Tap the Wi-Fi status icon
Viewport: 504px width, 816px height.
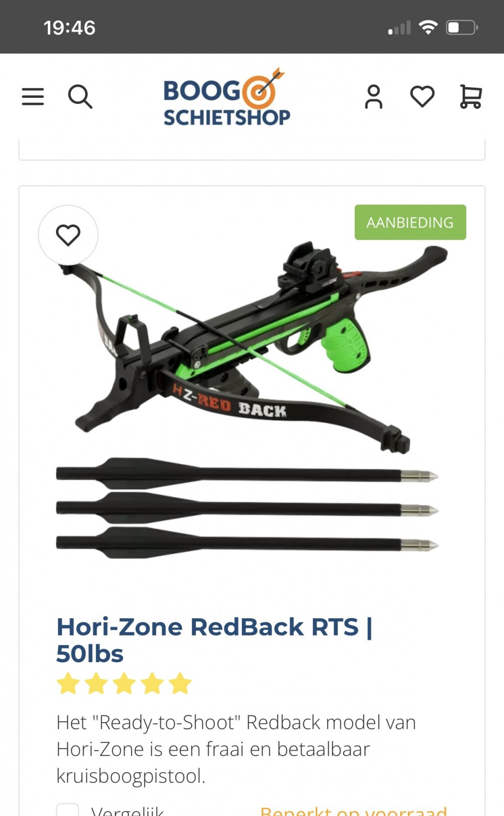[428, 27]
